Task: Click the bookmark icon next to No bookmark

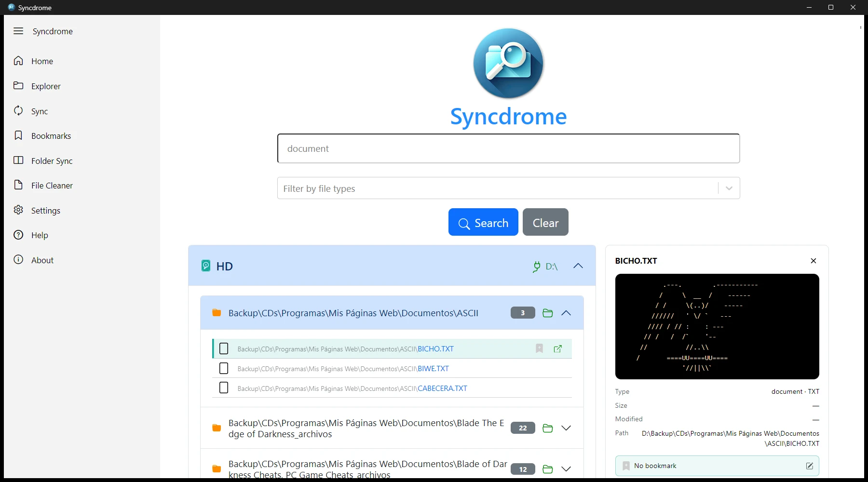Action: click(626, 466)
